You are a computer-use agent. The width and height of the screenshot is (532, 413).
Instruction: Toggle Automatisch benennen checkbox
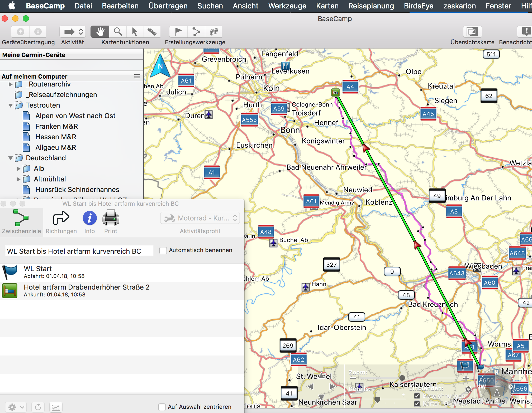(163, 250)
